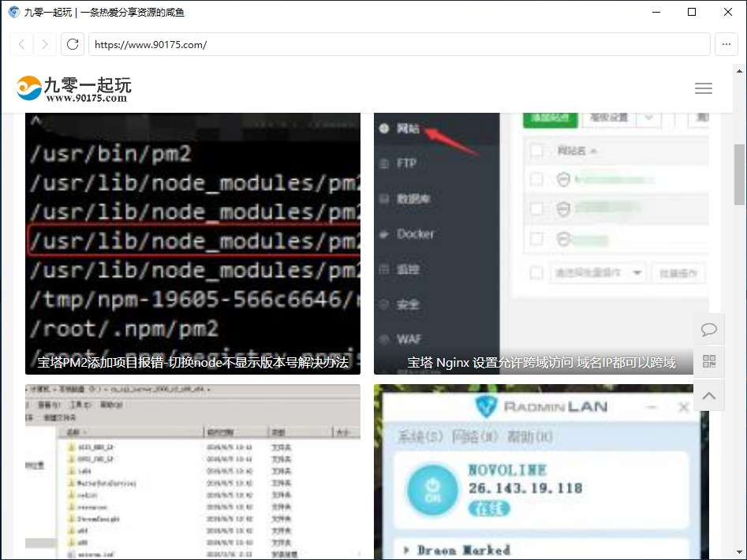The height and width of the screenshot is (560, 747).
Task: Open the floating comment bubble icon
Action: [x=709, y=329]
